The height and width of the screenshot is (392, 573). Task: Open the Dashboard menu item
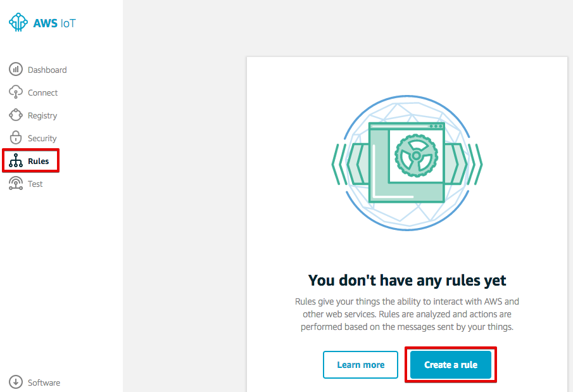point(47,70)
